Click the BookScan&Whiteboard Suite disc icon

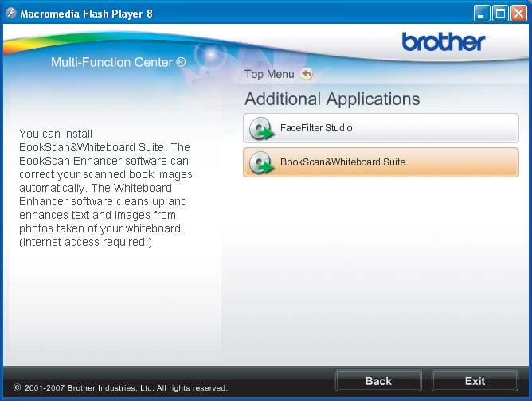pyautogui.click(x=261, y=162)
